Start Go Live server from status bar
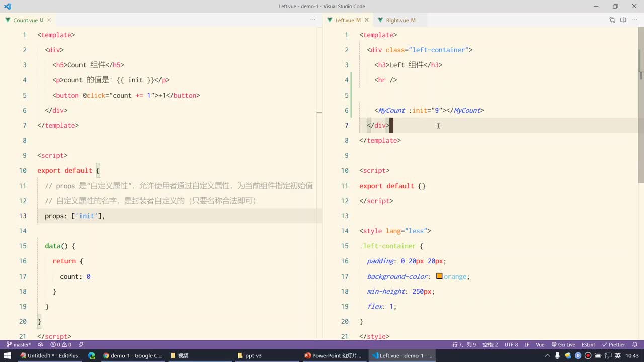644x362 pixels. 563,345
